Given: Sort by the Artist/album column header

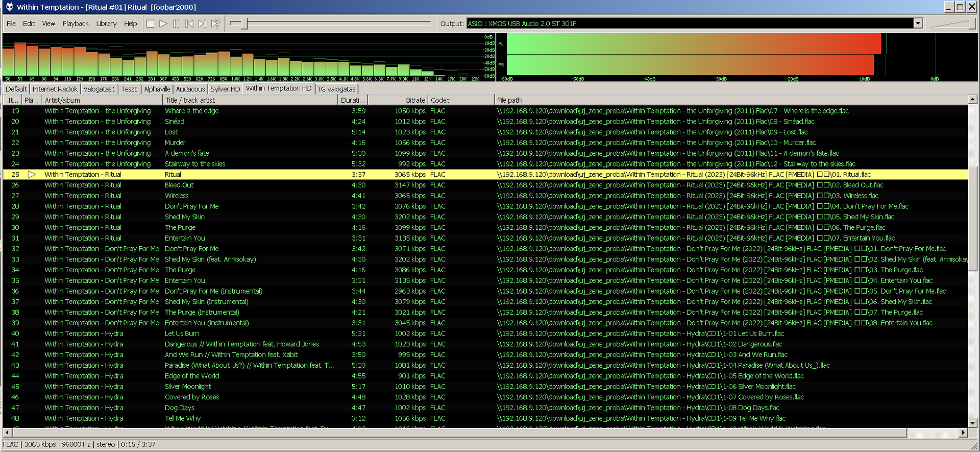Looking at the screenshot, I should pyautogui.click(x=102, y=100).
